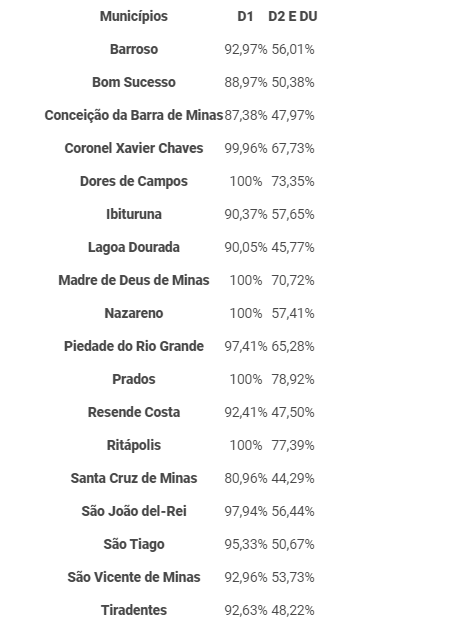Select Dores de Campos municipality
Image resolution: width=462 pixels, height=625 pixels.
coord(134,181)
